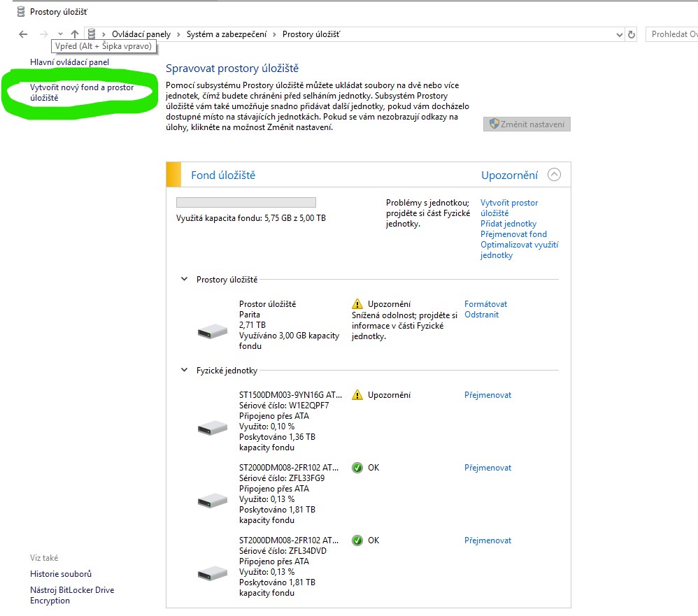Click OK status icon for ZFL33FG9 drive
The height and width of the screenshot is (616, 698).
coord(357,467)
